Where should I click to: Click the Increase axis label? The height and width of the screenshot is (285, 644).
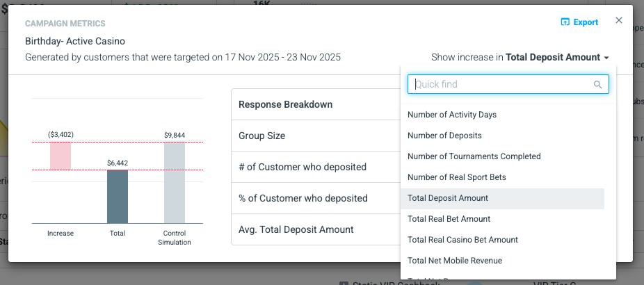(61, 234)
